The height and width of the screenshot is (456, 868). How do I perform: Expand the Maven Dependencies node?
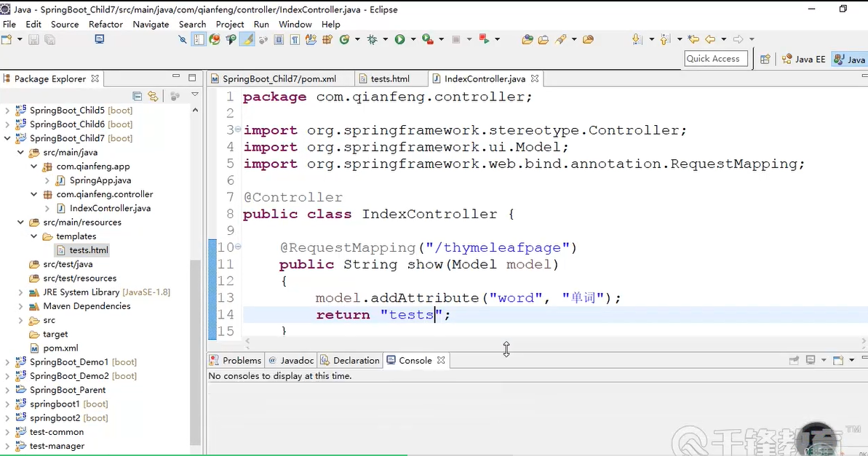(x=20, y=306)
